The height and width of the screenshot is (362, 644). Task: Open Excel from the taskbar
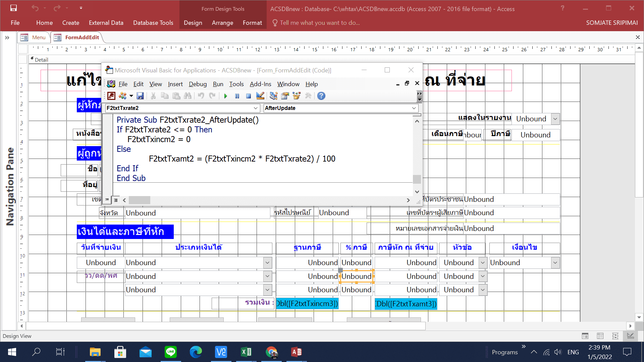(x=246, y=352)
